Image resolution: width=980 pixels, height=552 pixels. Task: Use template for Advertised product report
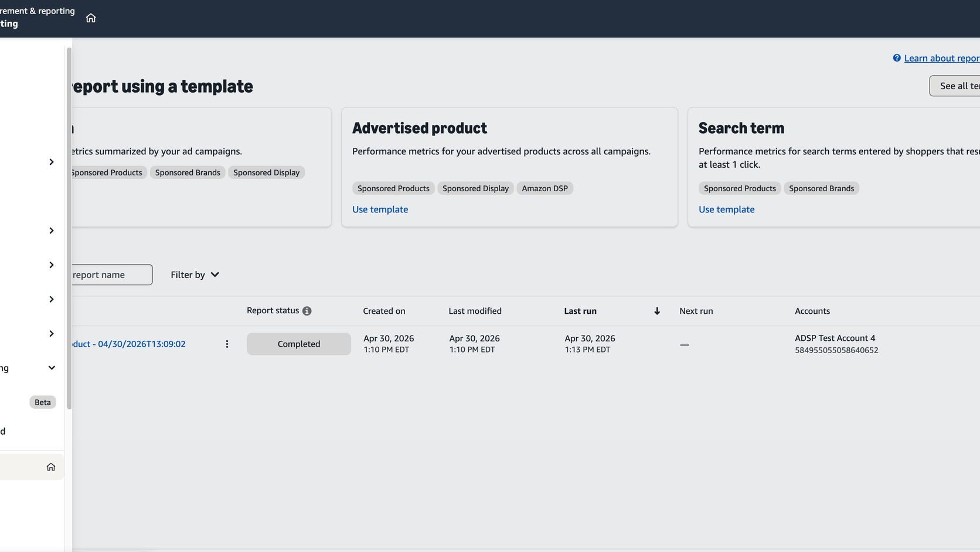(380, 209)
